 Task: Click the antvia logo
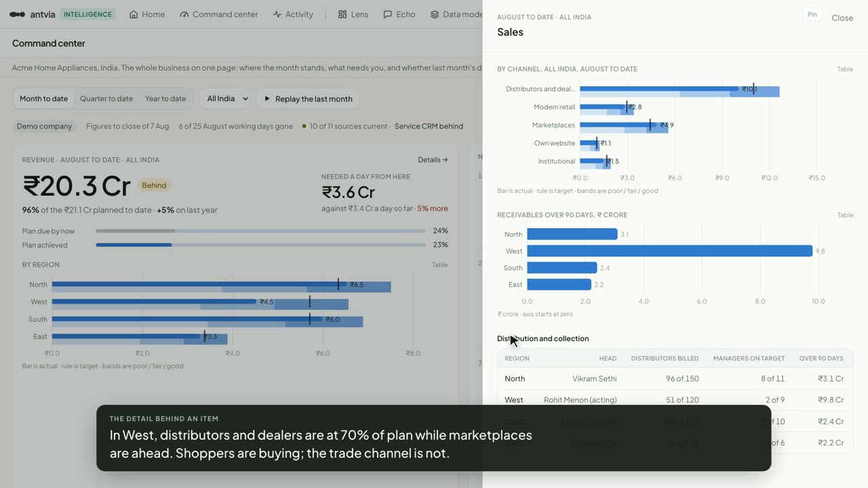click(x=33, y=14)
